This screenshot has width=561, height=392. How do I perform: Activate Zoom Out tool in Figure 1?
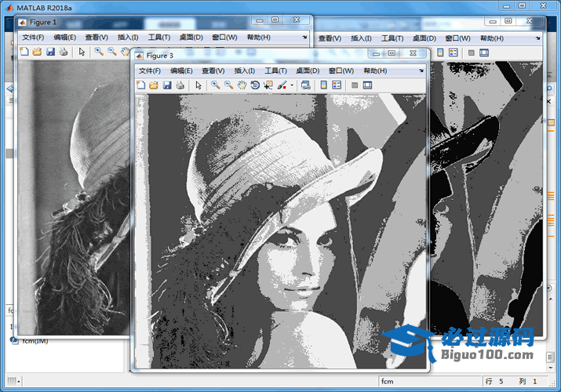click(x=112, y=52)
